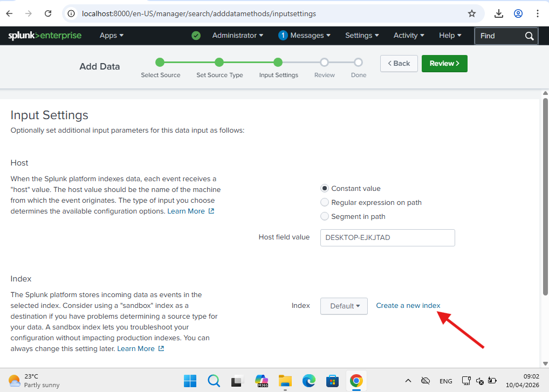Expand the Administrator menu

tap(238, 36)
